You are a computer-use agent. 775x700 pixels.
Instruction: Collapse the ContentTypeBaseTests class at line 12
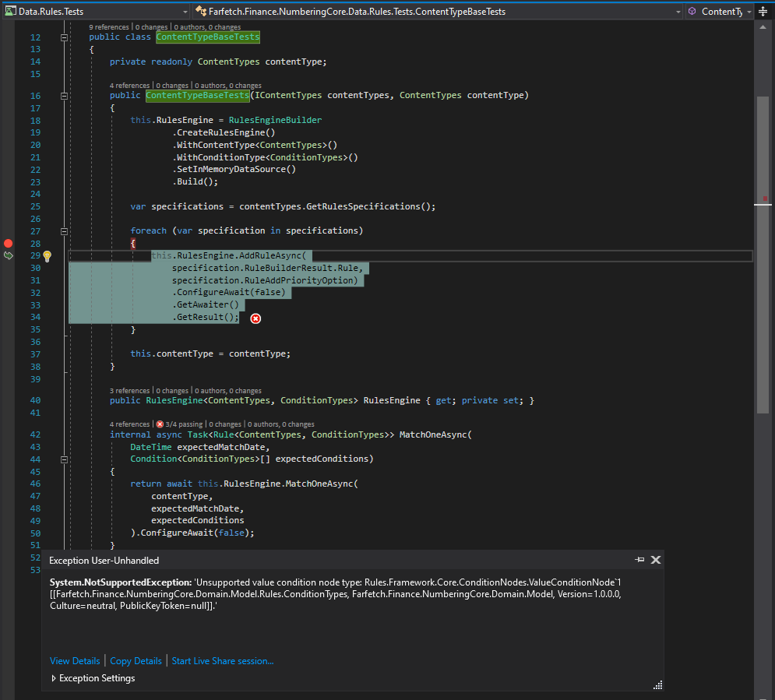(64, 37)
